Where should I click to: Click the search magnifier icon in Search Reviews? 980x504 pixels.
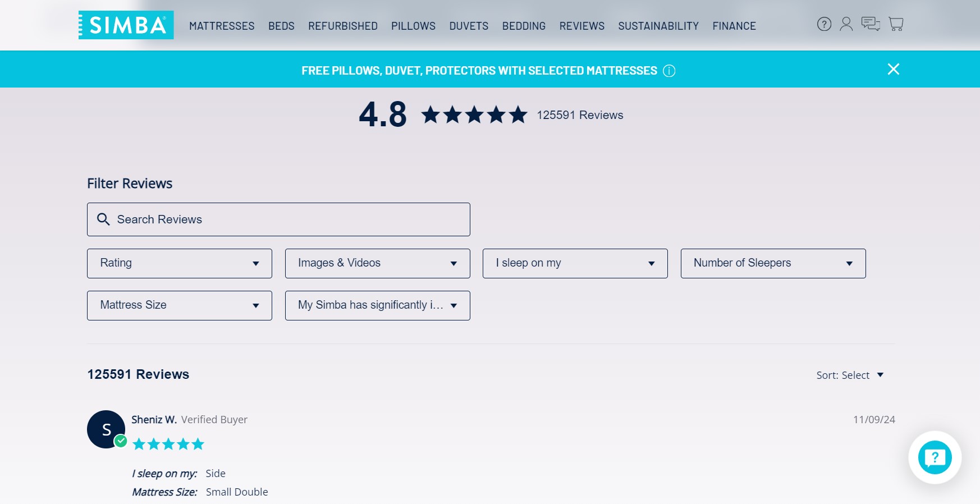pyautogui.click(x=103, y=219)
